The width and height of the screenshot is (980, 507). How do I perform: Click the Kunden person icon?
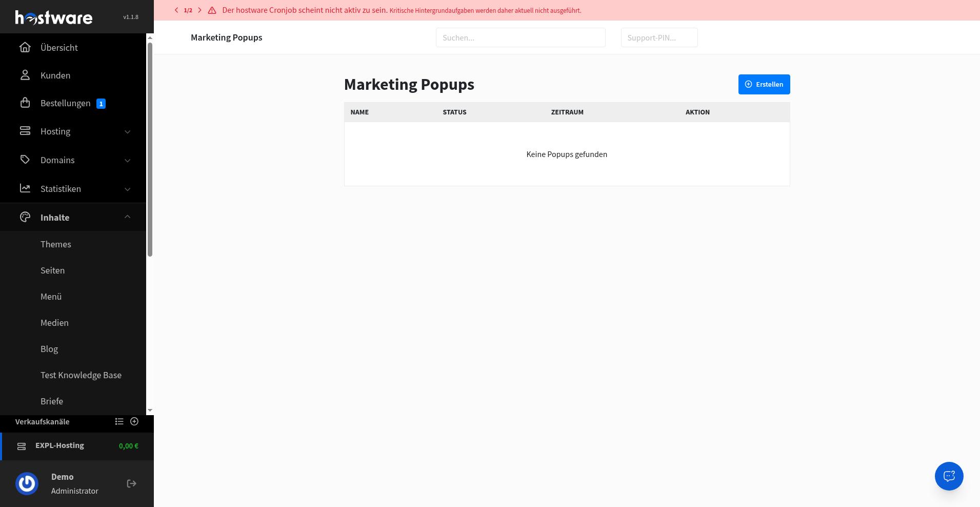tap(25, 75)
